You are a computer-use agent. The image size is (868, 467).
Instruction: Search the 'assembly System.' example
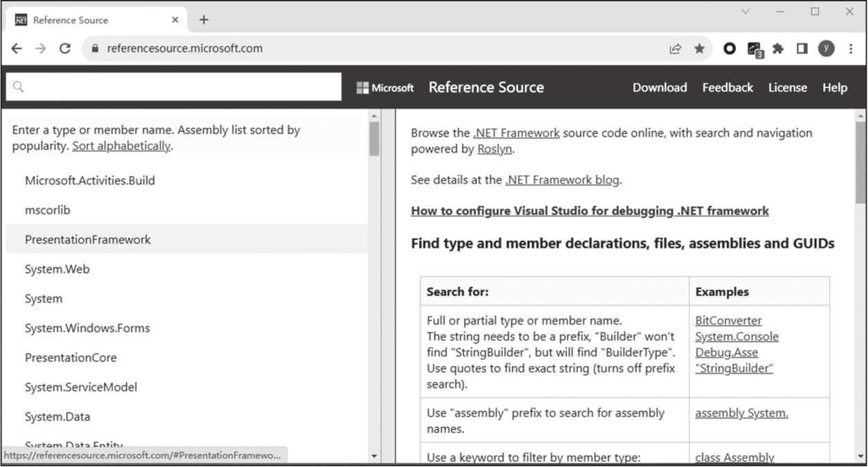741,413
